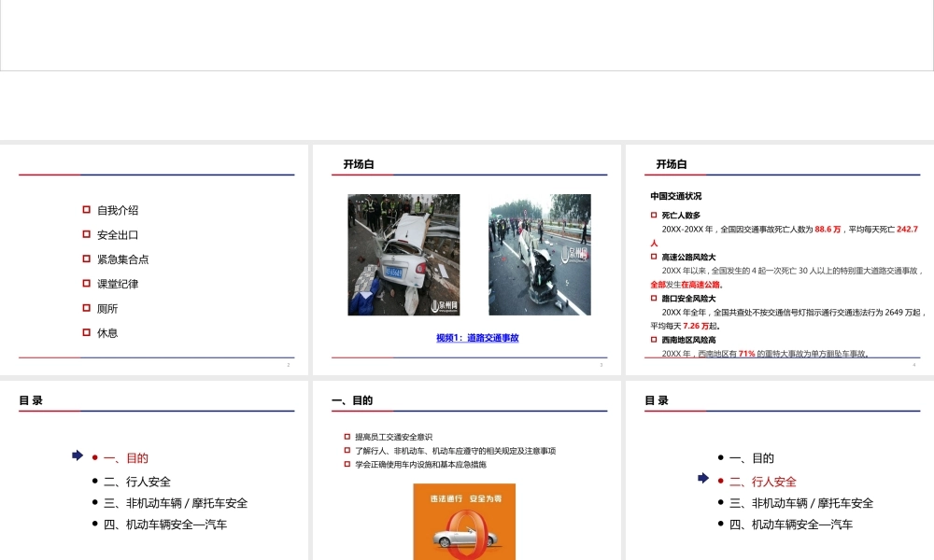This screenshot has width=934, height=560.
Task: Click the red 二、行人安全 entry
Action: point(762,482)
